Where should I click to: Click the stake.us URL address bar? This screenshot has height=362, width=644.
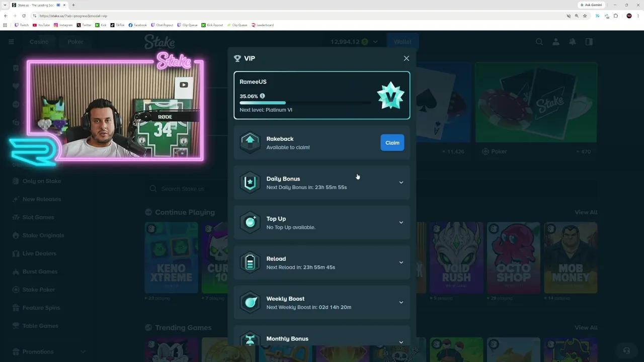click(x=297, y=16)
